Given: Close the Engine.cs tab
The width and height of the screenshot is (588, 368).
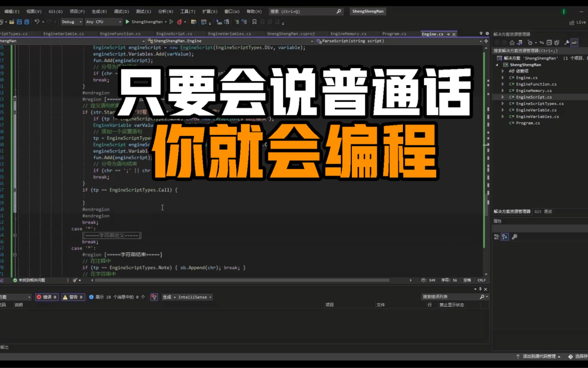Looking at the screenshot, I should [454, 34].
